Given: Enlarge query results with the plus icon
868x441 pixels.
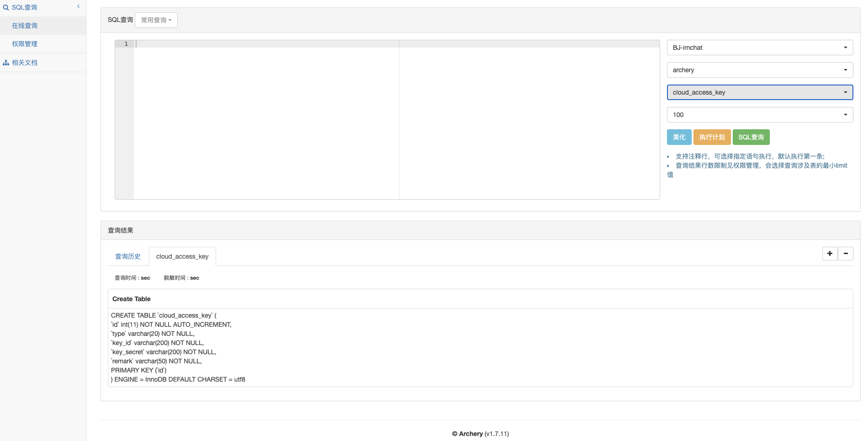Looking at the screenshot, I should pos(829,253).
